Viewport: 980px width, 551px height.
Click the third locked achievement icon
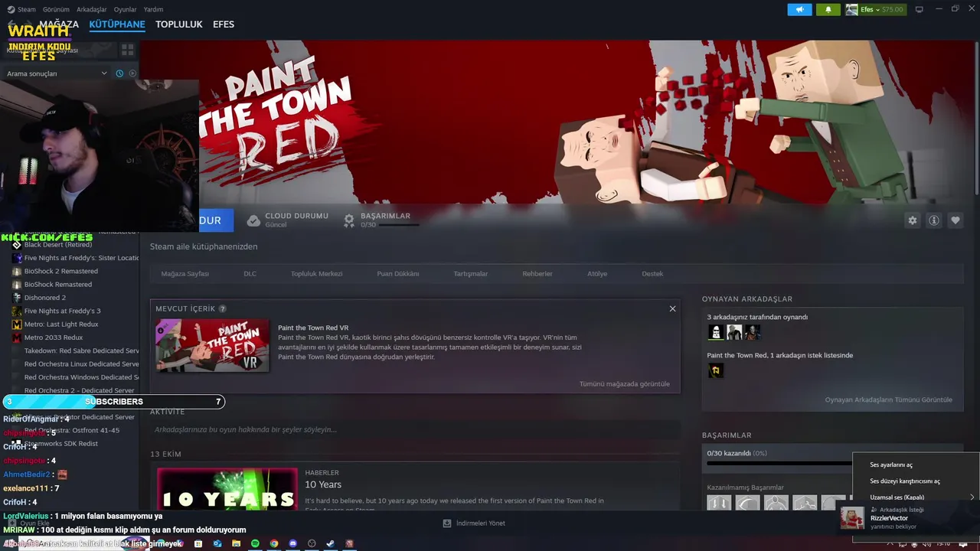(776, 504)
